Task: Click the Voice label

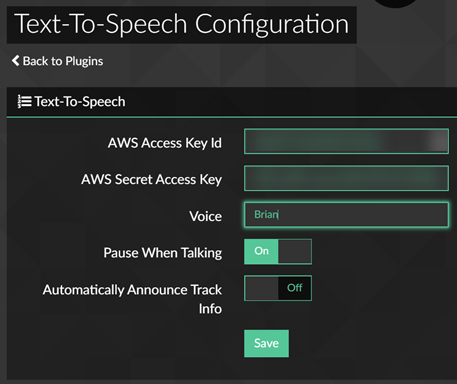Action: tap(205, 216)
